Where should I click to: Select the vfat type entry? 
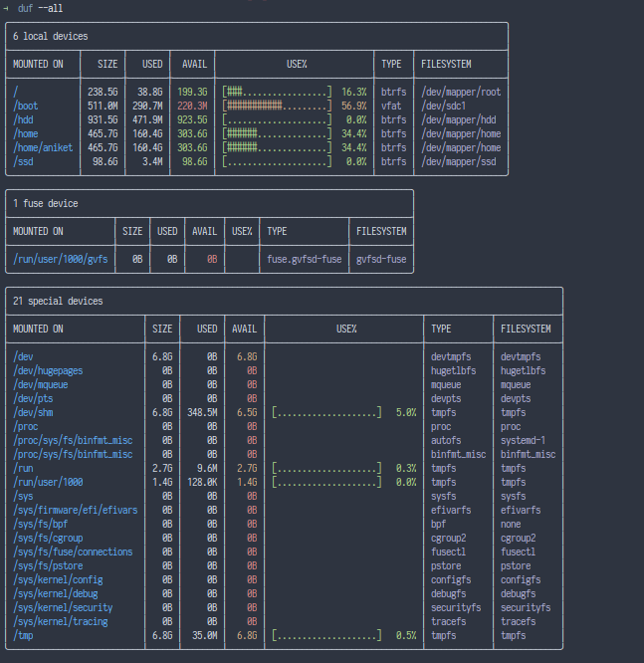tap(390, 106)
